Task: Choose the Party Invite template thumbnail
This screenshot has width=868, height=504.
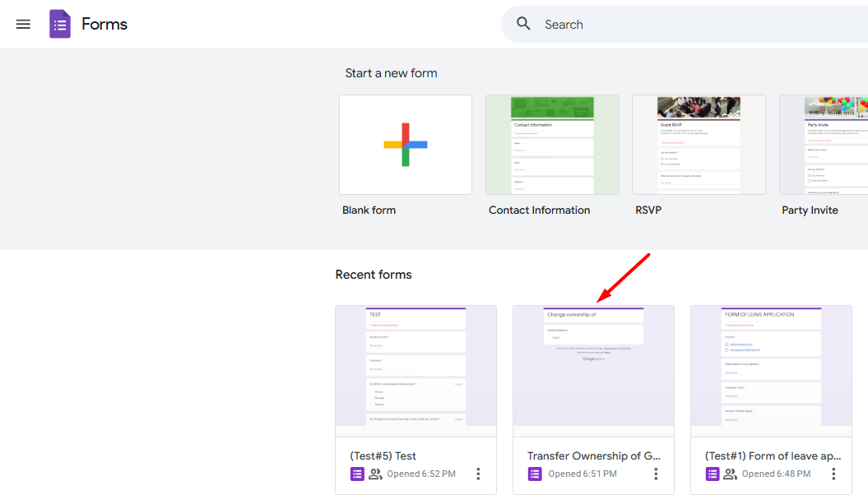Action: click(824, 145)
